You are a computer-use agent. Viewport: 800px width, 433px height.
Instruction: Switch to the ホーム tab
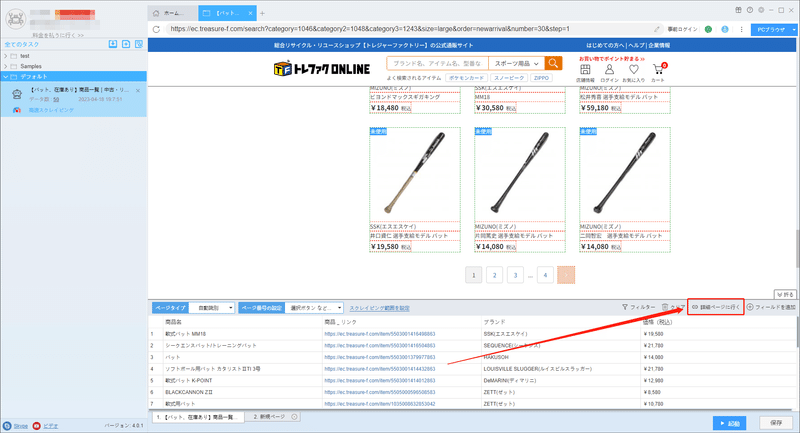172,13
